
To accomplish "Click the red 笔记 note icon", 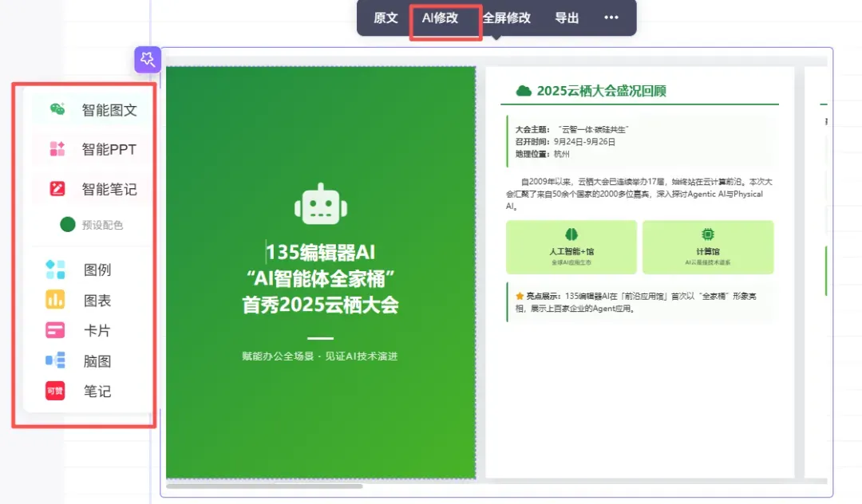I will tap(55, 391).
